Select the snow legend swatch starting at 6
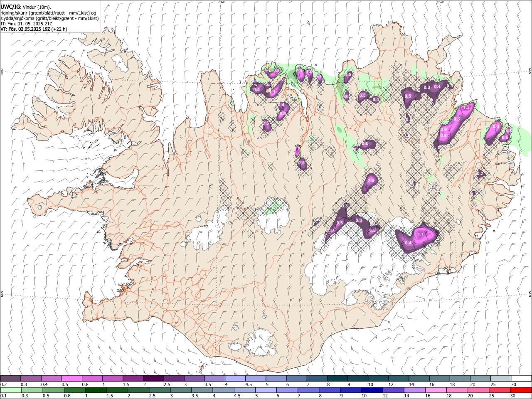Image resolution: width=532 pixels, height=399 pixels. click(296, 379)
